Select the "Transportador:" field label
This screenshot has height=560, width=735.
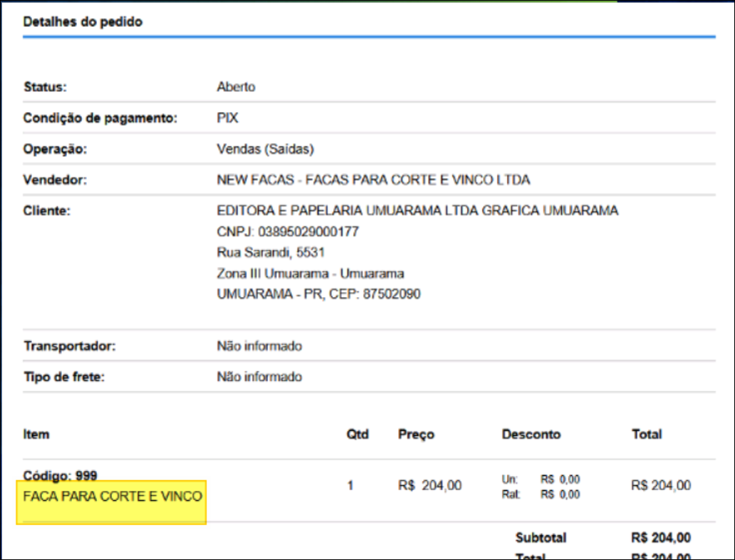point(69,346)
